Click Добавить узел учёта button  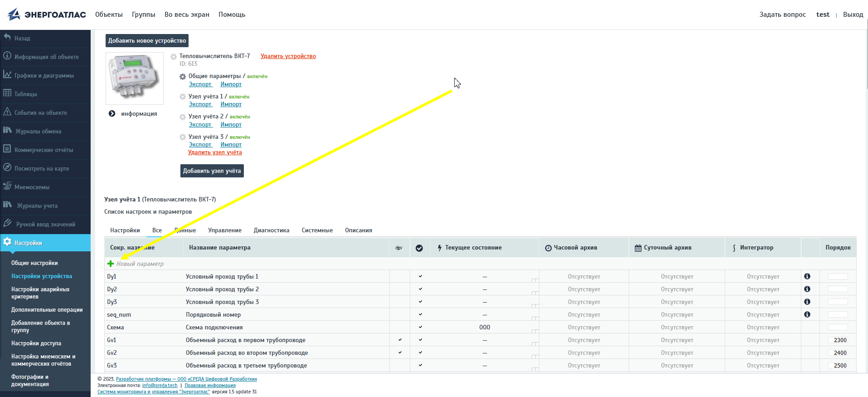[212, 171]
